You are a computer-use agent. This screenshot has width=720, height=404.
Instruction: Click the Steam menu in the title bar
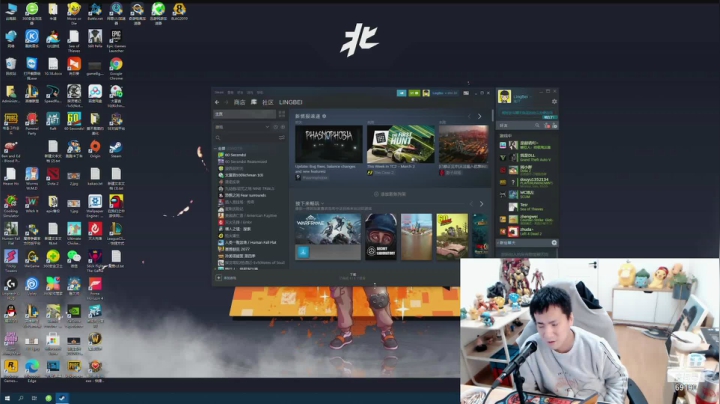point(219,93)
